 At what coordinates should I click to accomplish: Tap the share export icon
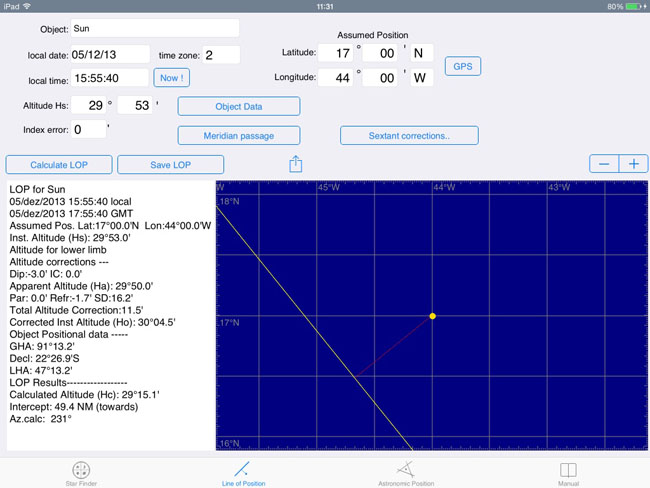coord(296,164)
